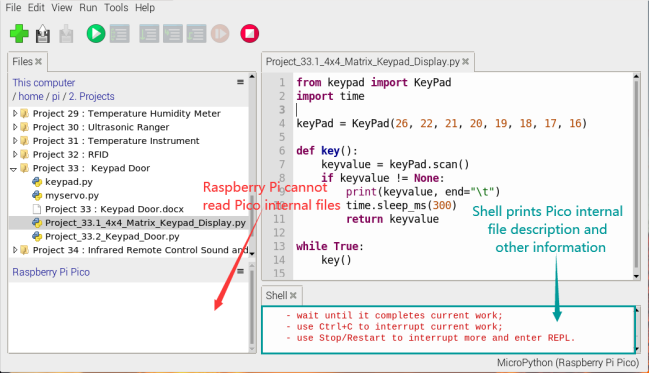The image size is (650, 373).
Task: Click the This computer link
Action: [44, 82]
